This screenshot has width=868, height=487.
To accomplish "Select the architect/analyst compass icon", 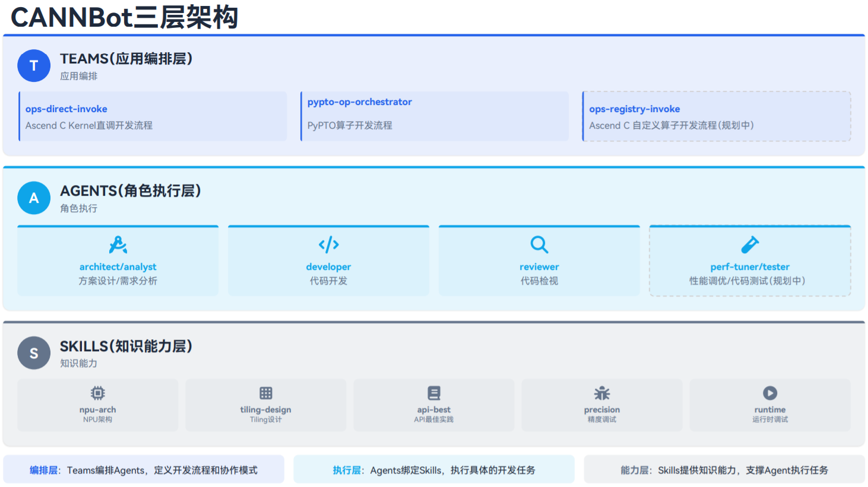I will 118,244.
